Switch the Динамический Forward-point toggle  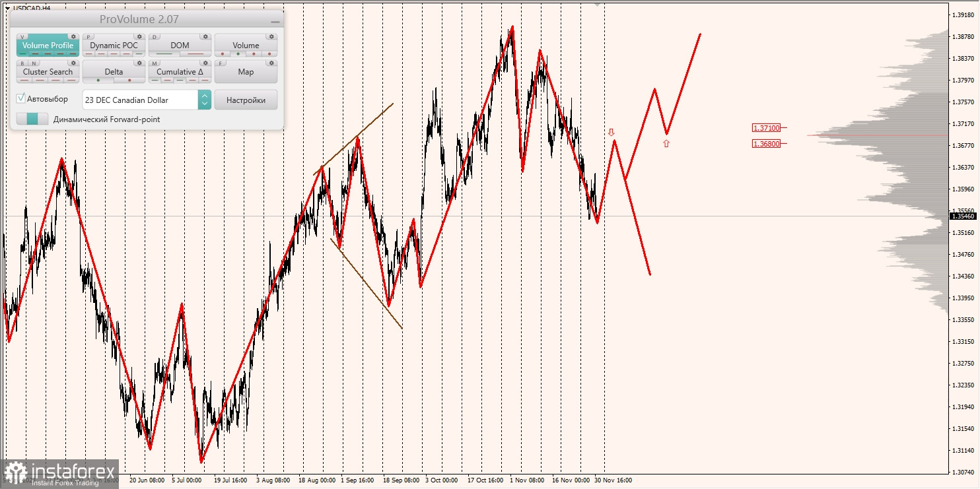[32, 119]
